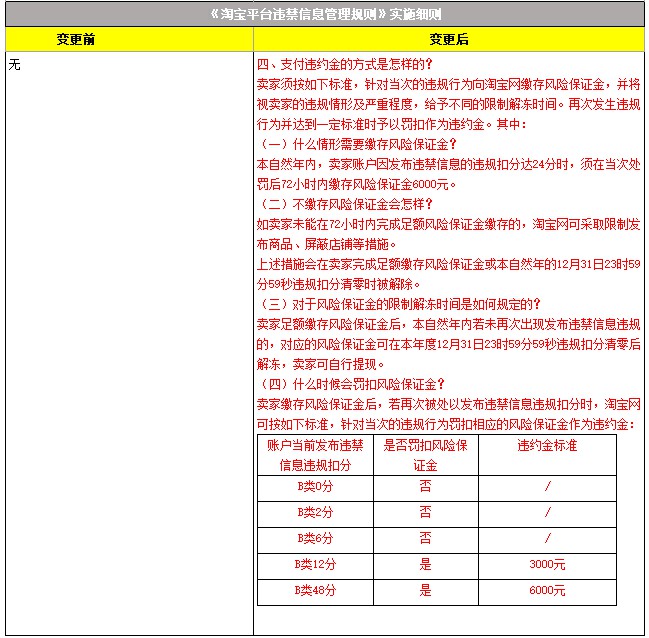The height and width of the screenshot is (638, 649).
Task: Click line 如卖家未能在72小时内完成足额风险保证金缴存的
Action: [449, 224]
